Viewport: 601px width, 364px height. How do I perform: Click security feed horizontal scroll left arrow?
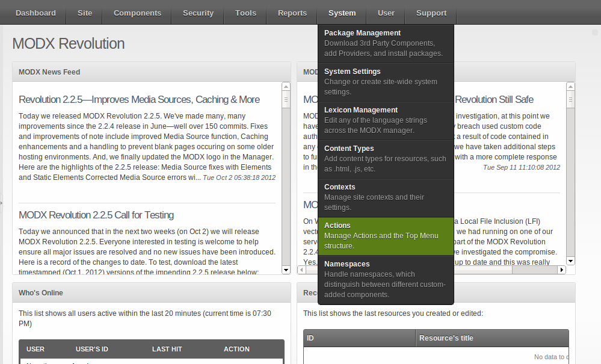click(302, 270)
